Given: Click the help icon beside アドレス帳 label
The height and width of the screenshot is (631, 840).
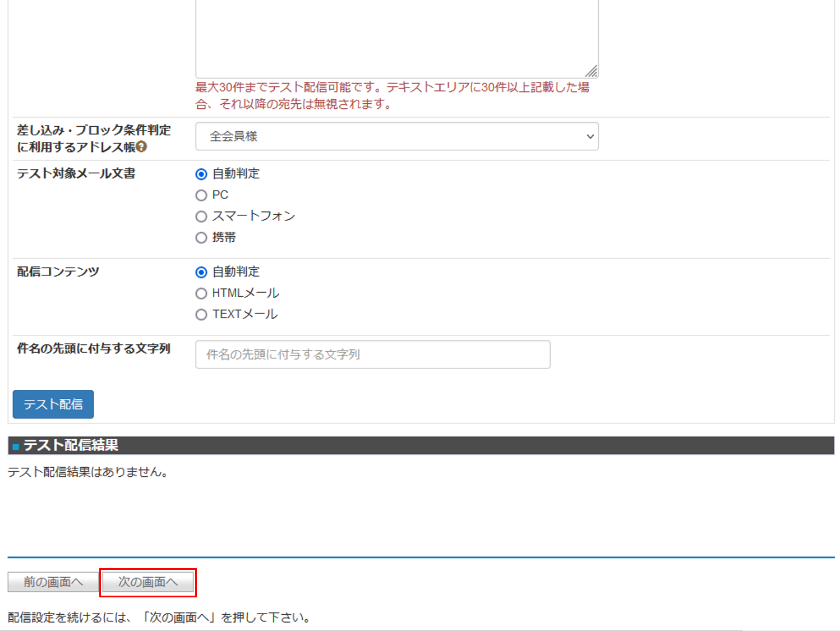Looking at the screenshot, I should [142, 147].
